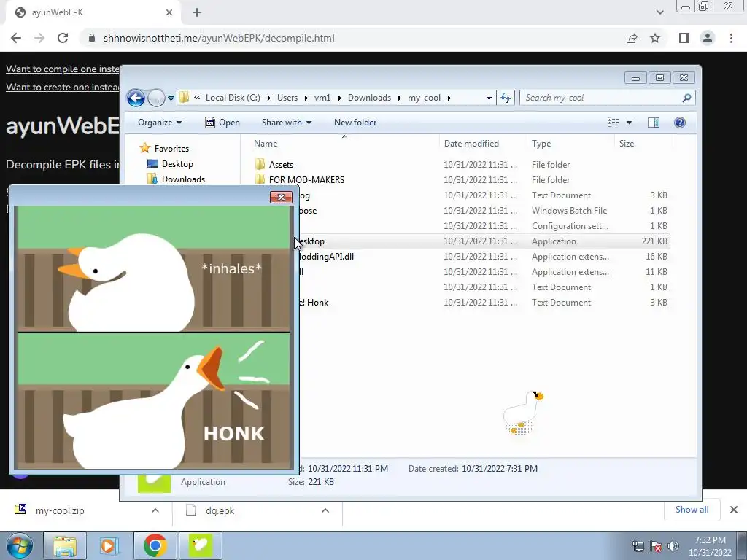
Task: Sort files by Size column
Action: [x=627, y=144]
